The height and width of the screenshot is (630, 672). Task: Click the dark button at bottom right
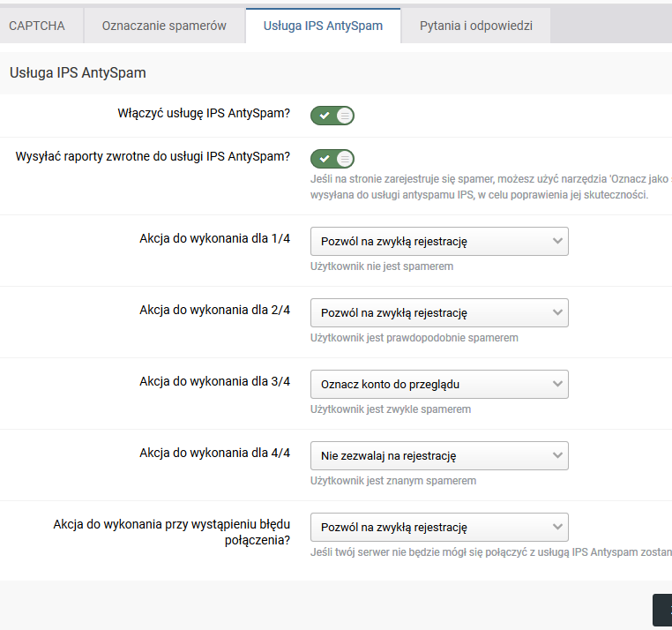(x=662, y=611)
